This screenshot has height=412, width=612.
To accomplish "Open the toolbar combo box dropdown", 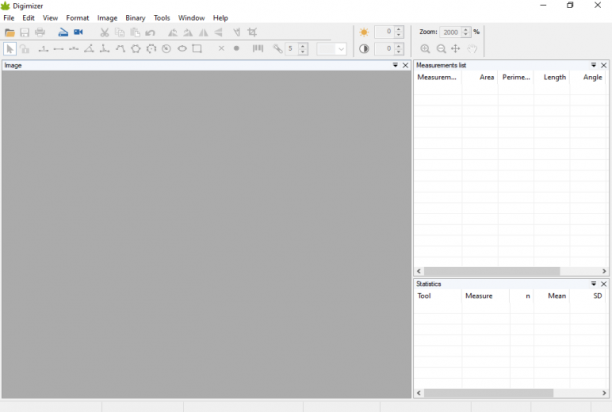I will pyautogui.click(x=341, y=49).
